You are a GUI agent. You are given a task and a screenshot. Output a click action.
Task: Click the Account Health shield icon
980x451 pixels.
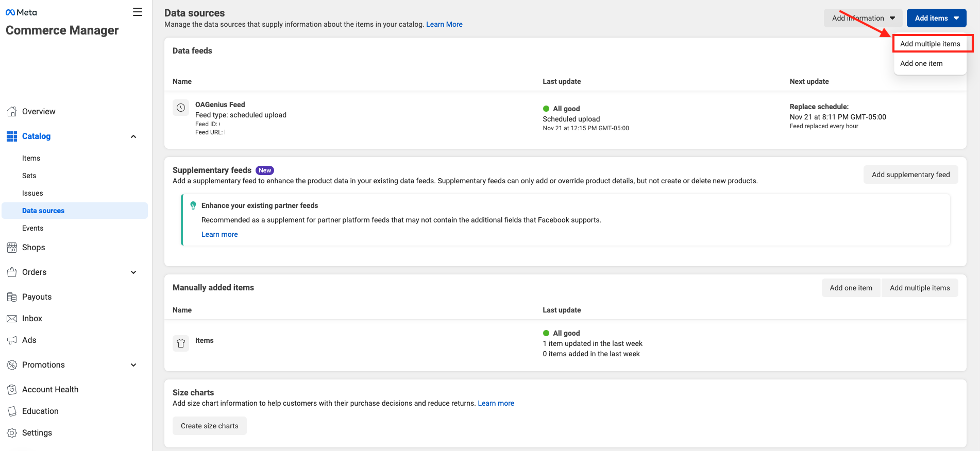(12, 390)
